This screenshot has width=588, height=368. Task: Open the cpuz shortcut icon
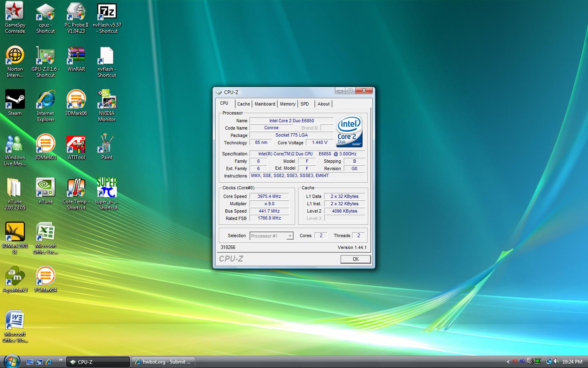click(45, 17)
